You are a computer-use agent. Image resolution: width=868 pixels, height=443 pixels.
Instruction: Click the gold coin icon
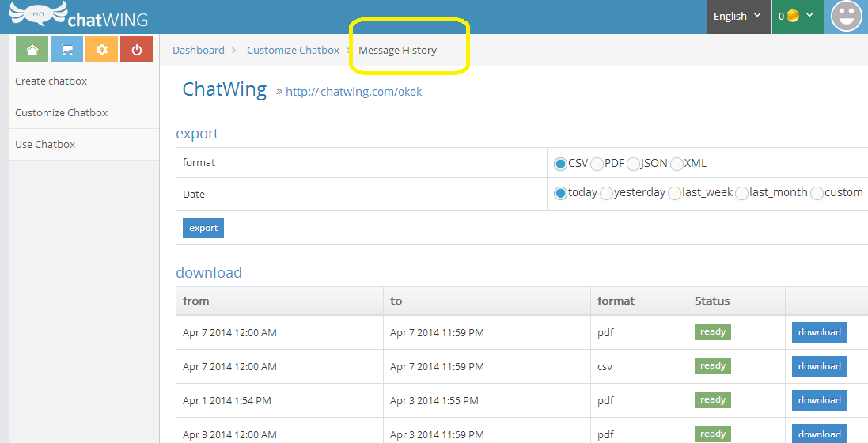tap(793, 16)
